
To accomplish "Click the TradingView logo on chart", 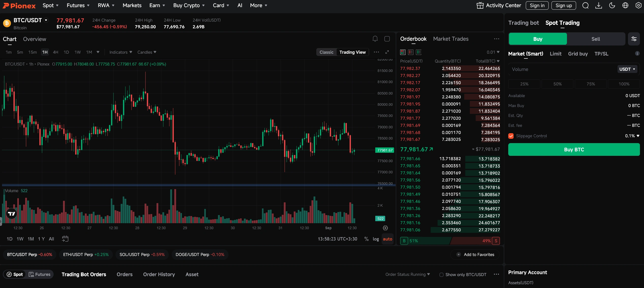I will point(11,214).
